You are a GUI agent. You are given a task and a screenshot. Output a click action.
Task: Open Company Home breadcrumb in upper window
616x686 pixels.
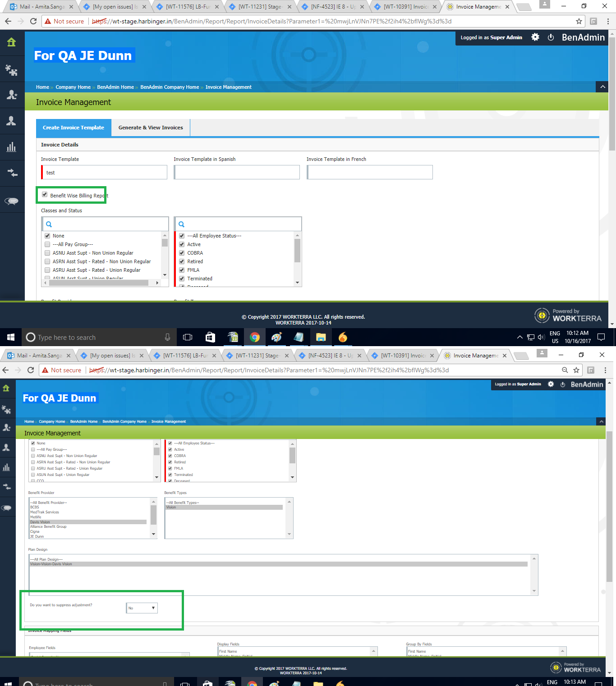[x=73, y=87]
